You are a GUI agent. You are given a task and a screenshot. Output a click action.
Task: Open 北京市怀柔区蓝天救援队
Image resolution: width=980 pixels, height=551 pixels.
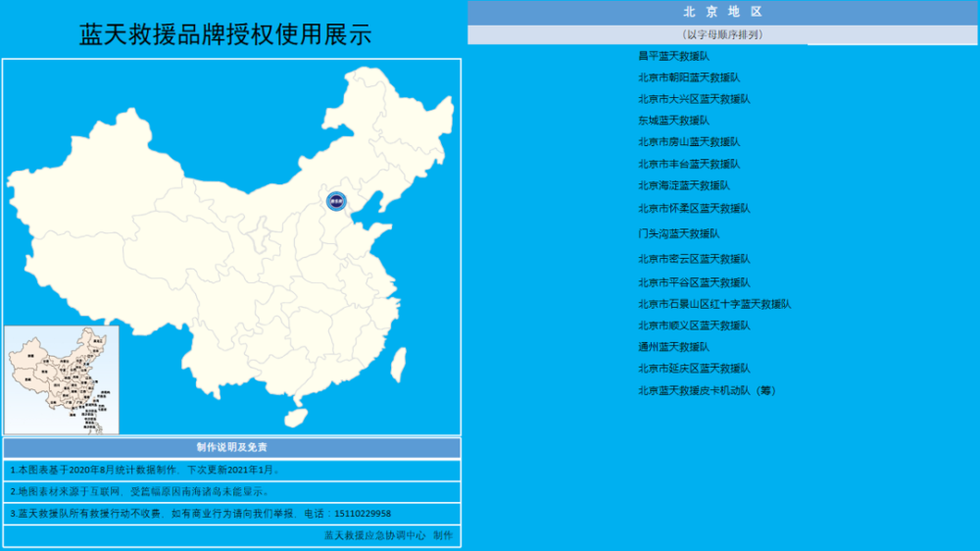point(694,208)
